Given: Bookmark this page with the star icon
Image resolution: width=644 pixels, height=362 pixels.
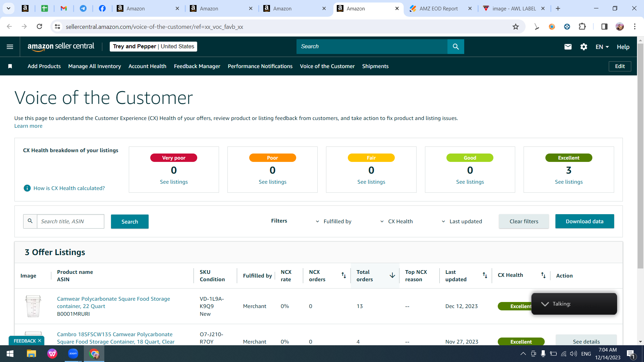Looking at the screenshot, I should coord(516,26).
